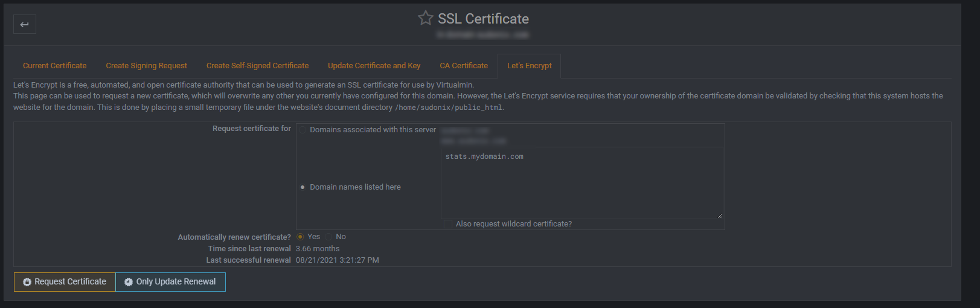
Task: Switch to Create Signing Request tab
Action: coord(146,66)
